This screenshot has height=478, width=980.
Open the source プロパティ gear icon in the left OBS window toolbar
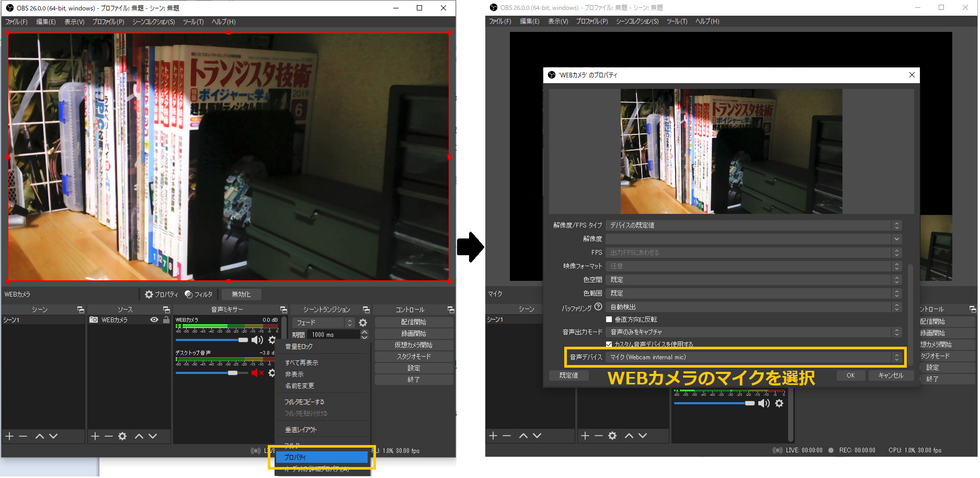[149, 294]
